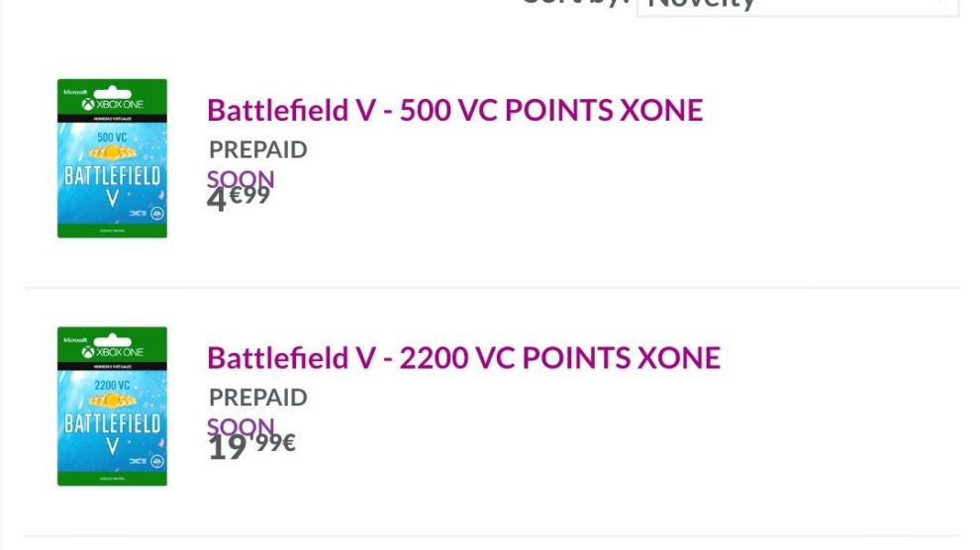Open the Battlefield V 2200 VC Points link
The width and height of the screenshot is (980, 550).
pyautogui.click(x=463, y=357)
